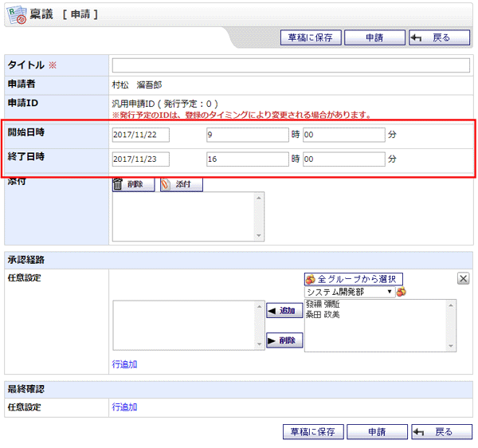Screen dimensions: 478x448
Task: Click into the タイトル input field
Action: [x=291, y=65]
